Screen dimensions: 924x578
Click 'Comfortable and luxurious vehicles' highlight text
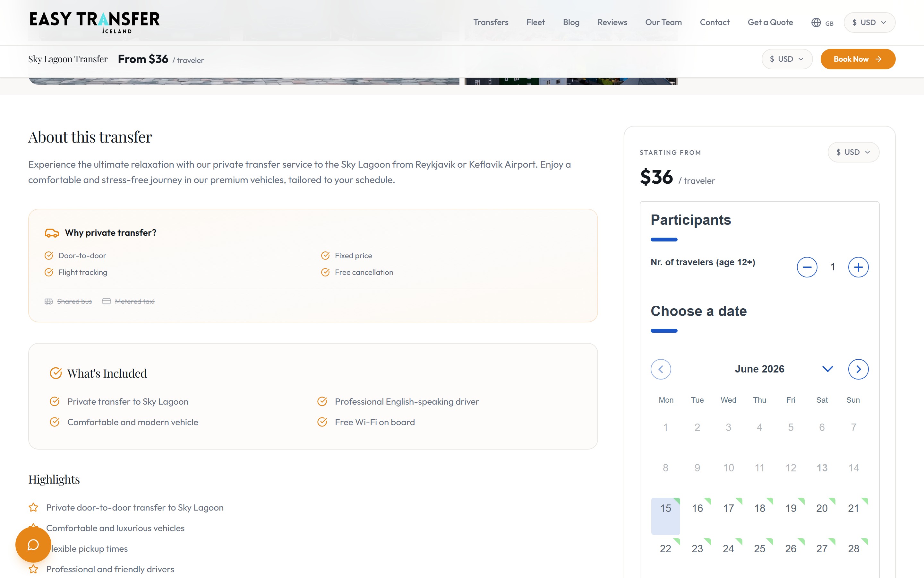point(115,528)
